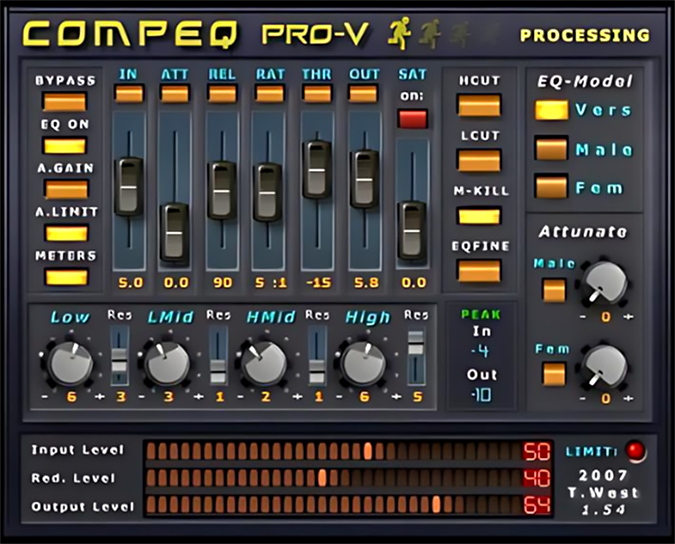Click the HMid band EQ knob
The width and height of the screenshot is (675, 544).
(x=265, y=364)
